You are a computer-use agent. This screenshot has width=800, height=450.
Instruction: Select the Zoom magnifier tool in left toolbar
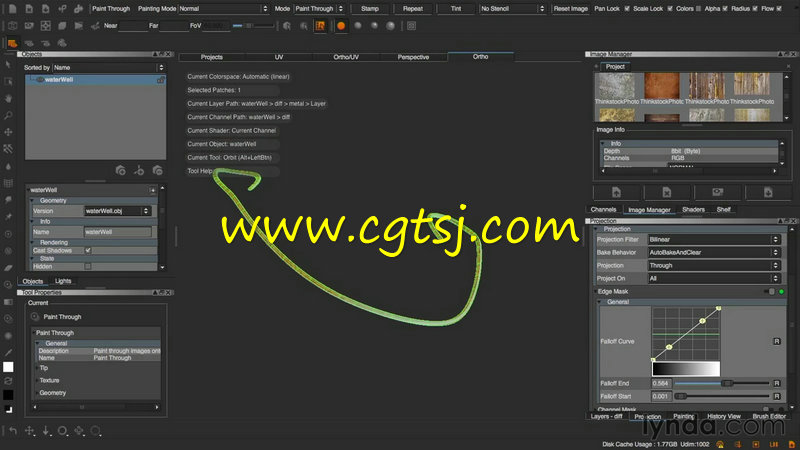pos(8,115)
